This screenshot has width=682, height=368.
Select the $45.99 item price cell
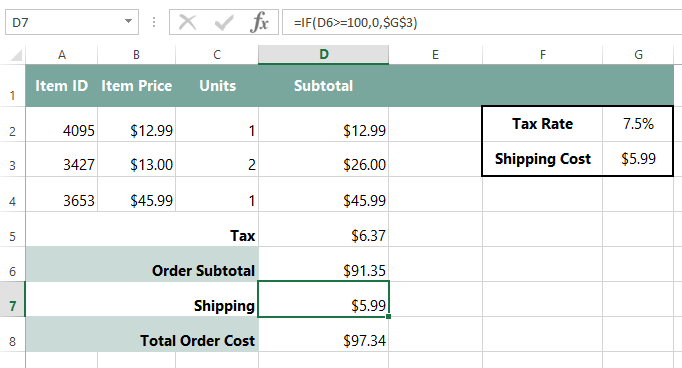point(137,194)
